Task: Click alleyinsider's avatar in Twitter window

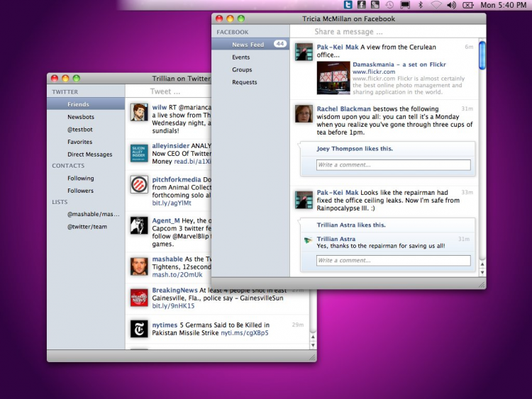Action: [x=139, y=153]
